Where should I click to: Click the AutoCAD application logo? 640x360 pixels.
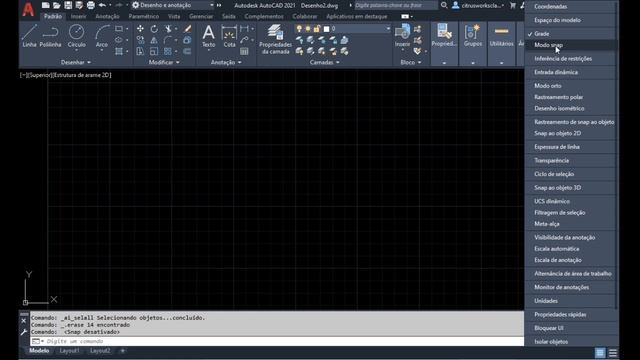pyautogui.click(x=28, y=9)
